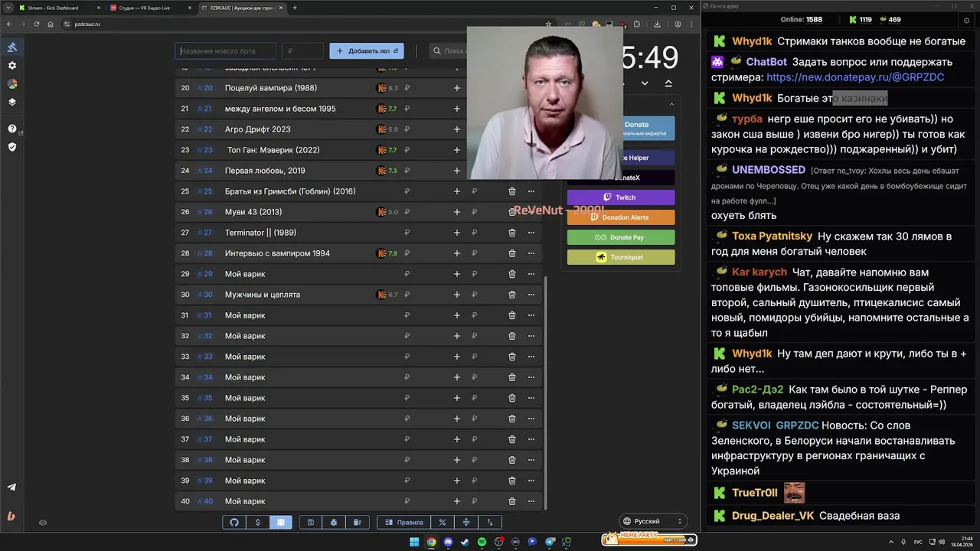Viewport: 980px width, 551px height.
Task: Open the help question mark in the sidebar
Action: (12, 129)
